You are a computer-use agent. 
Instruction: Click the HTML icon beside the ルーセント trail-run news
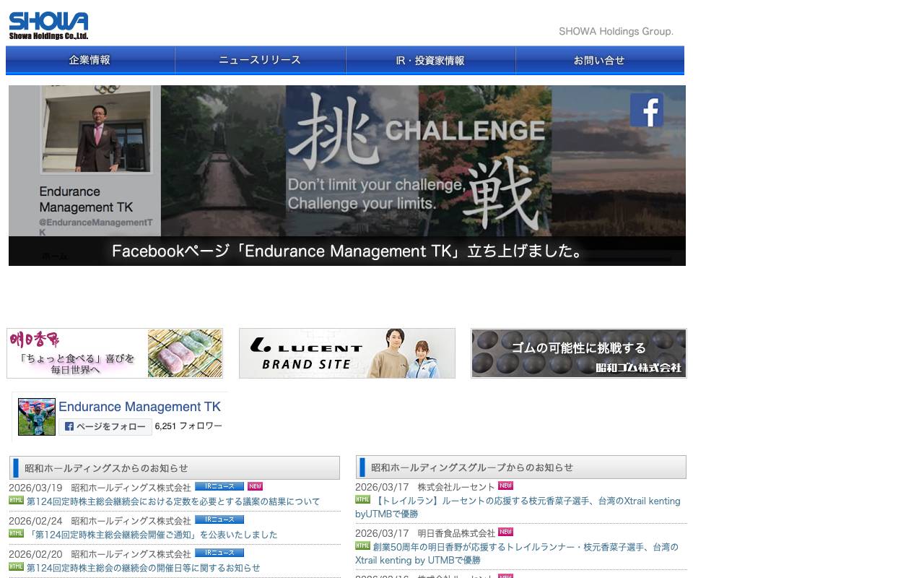pos(362,501)
